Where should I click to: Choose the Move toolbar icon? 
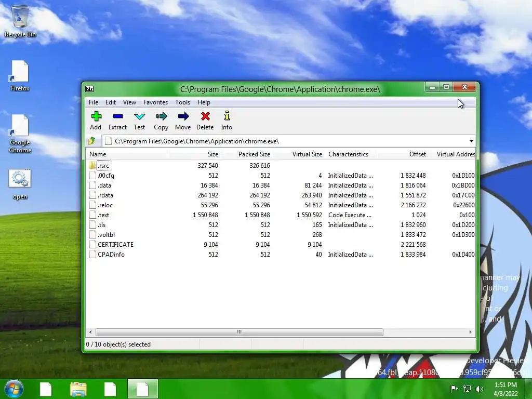tap(183, 116)
